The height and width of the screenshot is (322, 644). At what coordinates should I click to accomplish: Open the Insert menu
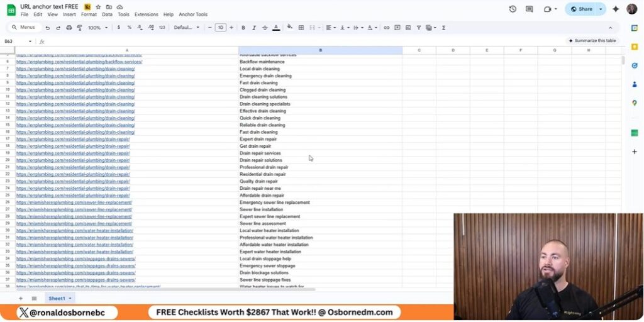pyautogui.click(x=69, y=14)
